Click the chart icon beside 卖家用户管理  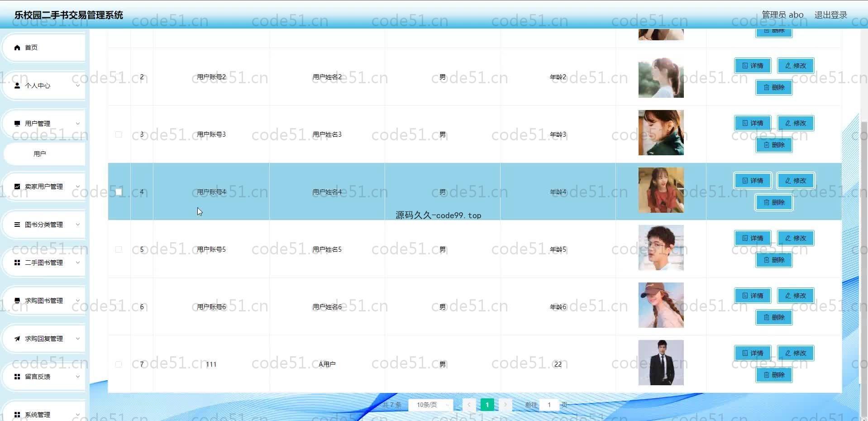(x=17, y=187)
